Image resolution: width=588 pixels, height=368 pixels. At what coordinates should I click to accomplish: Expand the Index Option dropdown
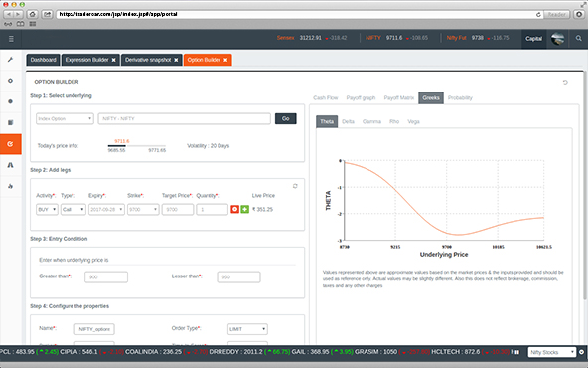65,118
